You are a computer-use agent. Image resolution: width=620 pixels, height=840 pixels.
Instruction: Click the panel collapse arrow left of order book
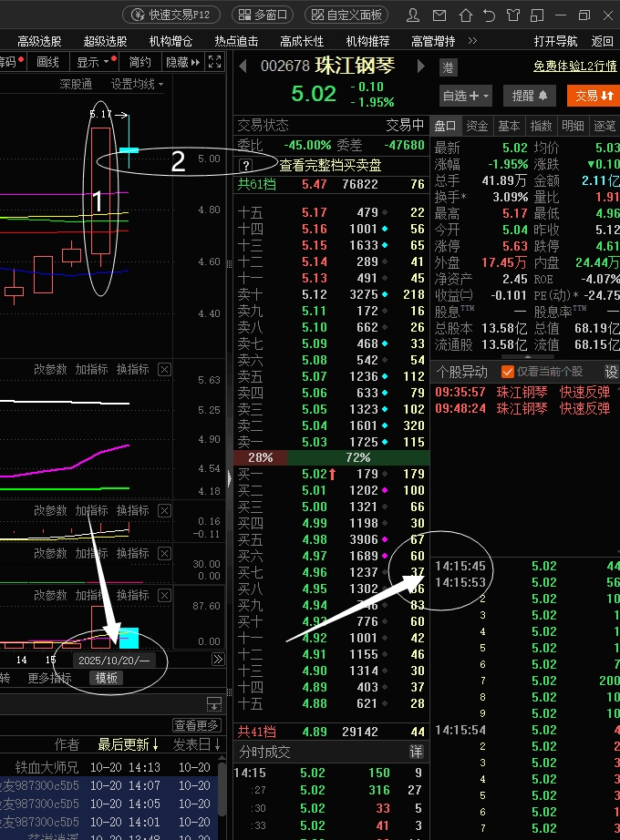click(230, 478)
